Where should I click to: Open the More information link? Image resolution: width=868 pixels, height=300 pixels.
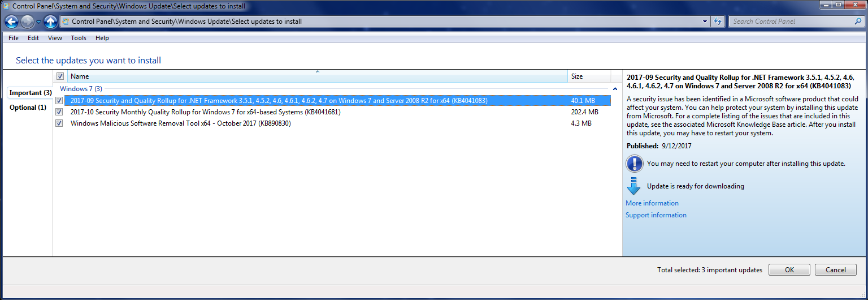pos(652,203)
